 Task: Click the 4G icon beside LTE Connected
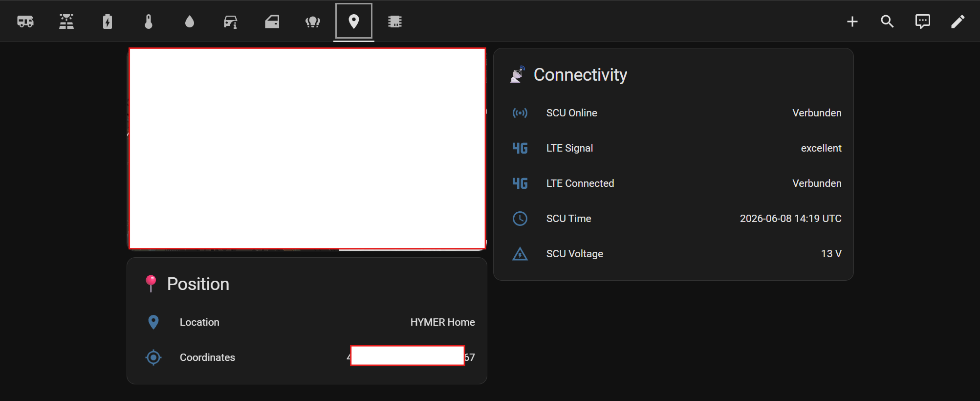tap(520, 183)
